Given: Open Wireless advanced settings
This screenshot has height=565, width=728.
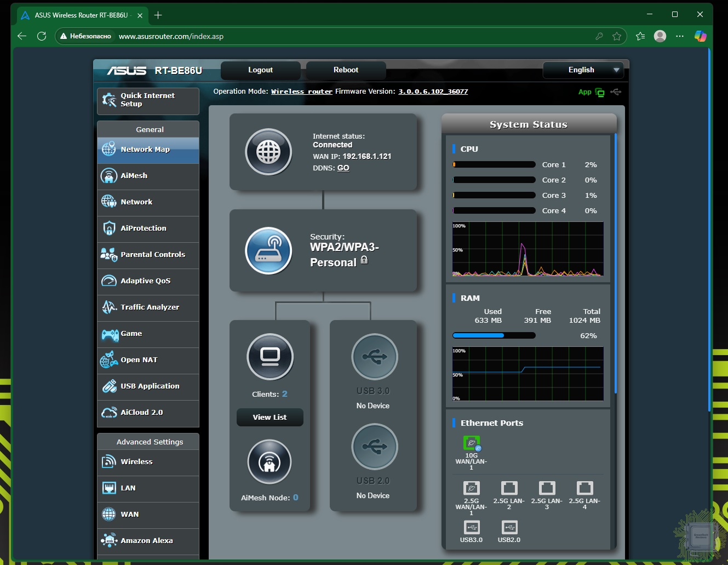Looking at the screenshot, I should [148, 462].
